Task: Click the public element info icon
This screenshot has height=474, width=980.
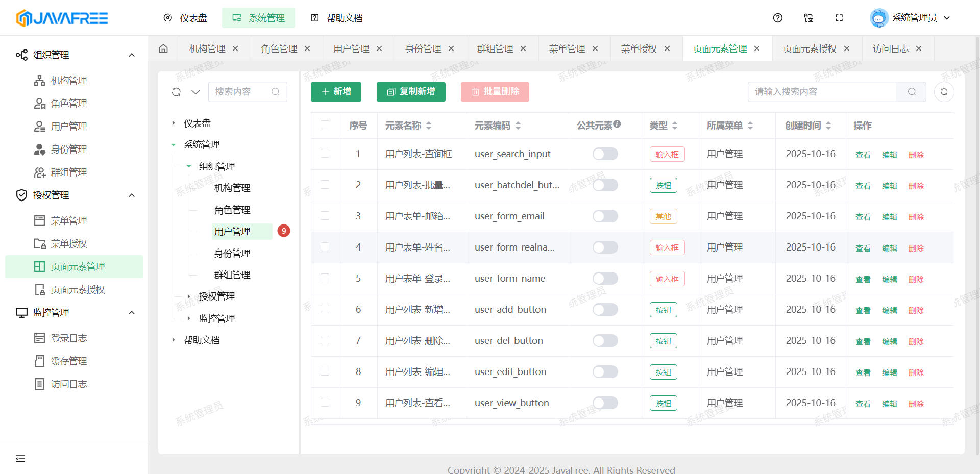Action: (617, 124)
